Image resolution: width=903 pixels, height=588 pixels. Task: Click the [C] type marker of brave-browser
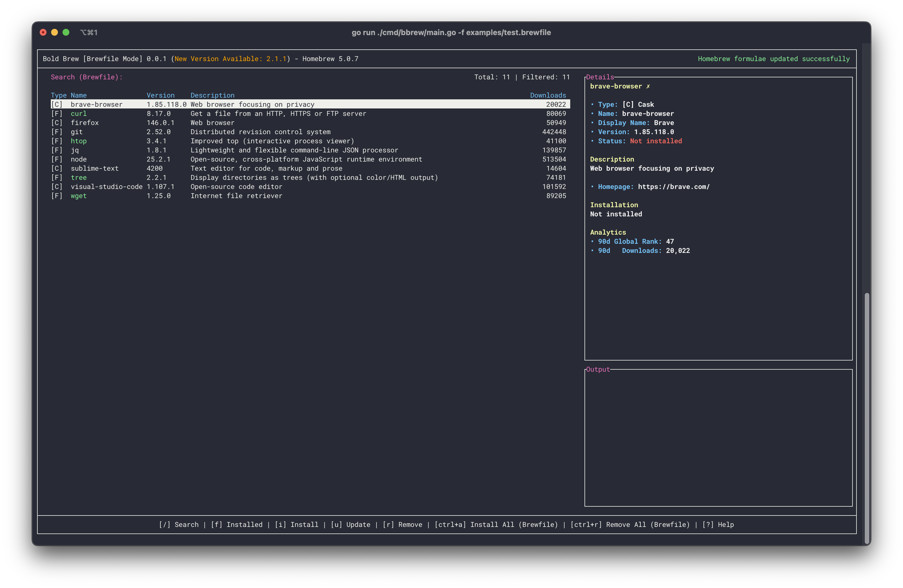(57, 104)
